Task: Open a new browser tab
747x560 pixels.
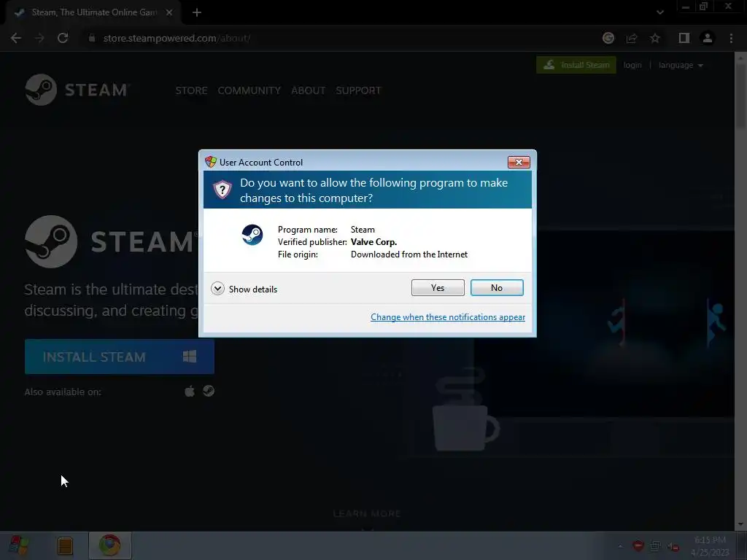Action: [x=197, y=12]
